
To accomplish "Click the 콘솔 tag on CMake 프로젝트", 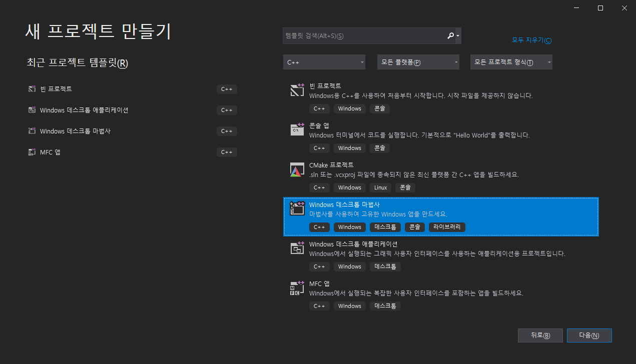I will click(x=405, y=187).
